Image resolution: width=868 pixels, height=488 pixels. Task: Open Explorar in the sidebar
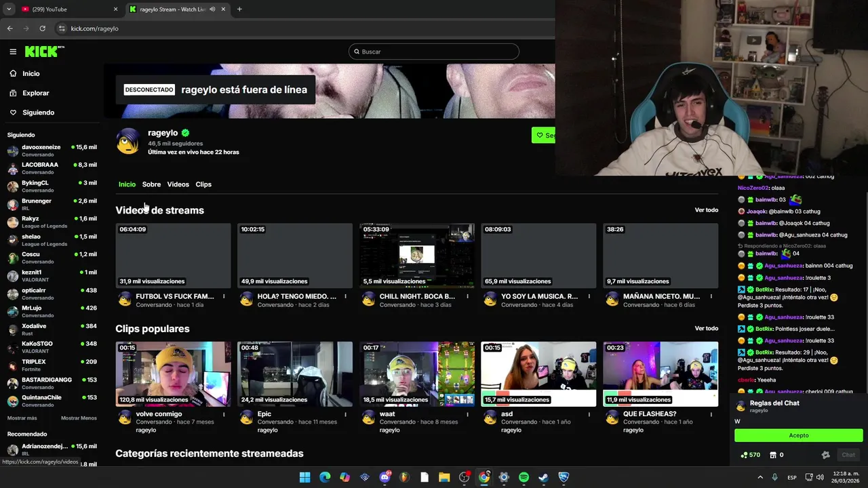(35, 93)
